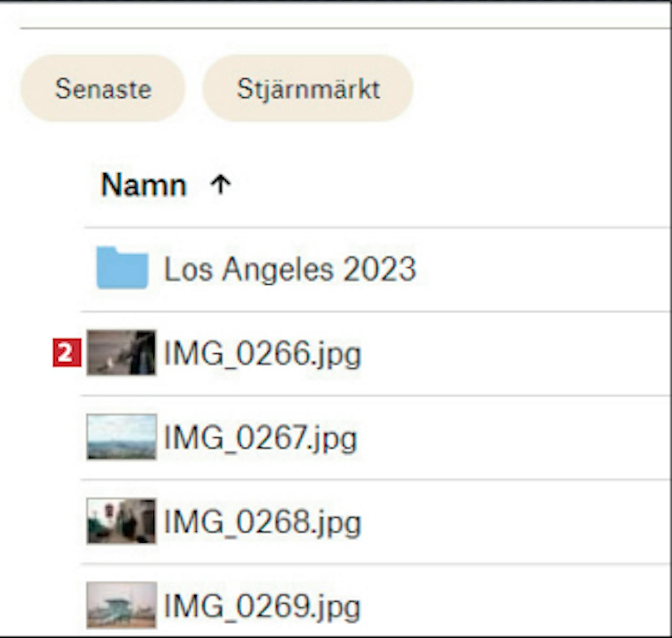
Task: Open the IMG_0266.jpg thumbnail preview
Action: pos(121,352)
